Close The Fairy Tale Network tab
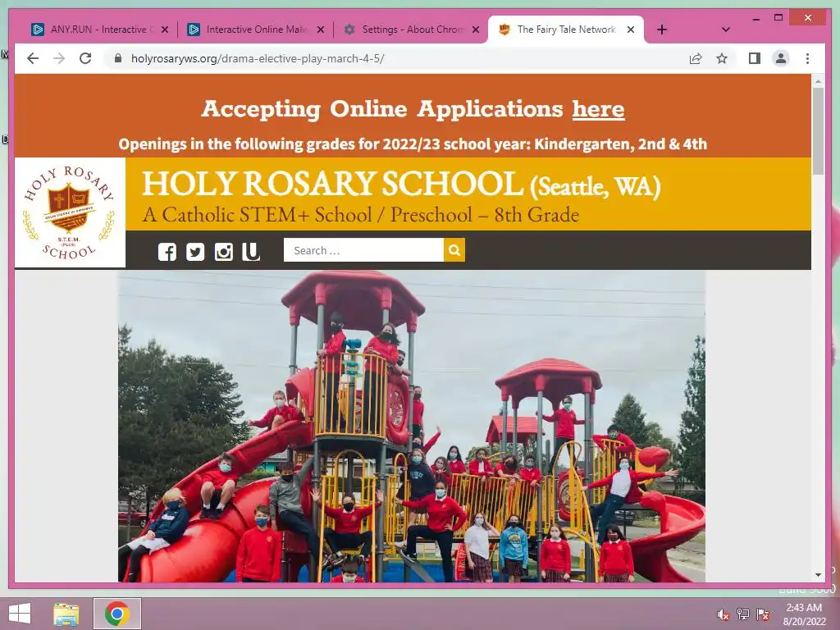The image size is (840, 630). [x=631, y=30]
